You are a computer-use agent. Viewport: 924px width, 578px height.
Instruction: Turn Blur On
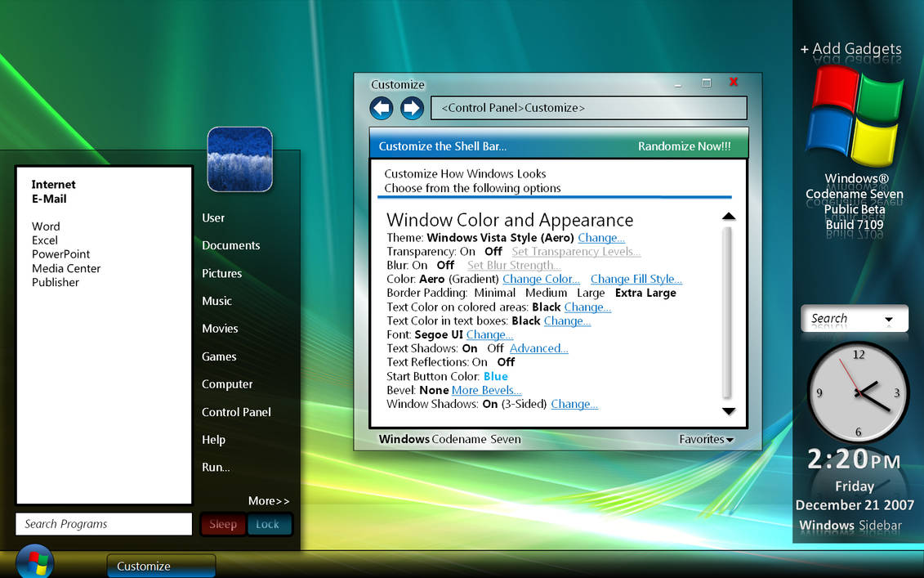(x=420, y=266)
